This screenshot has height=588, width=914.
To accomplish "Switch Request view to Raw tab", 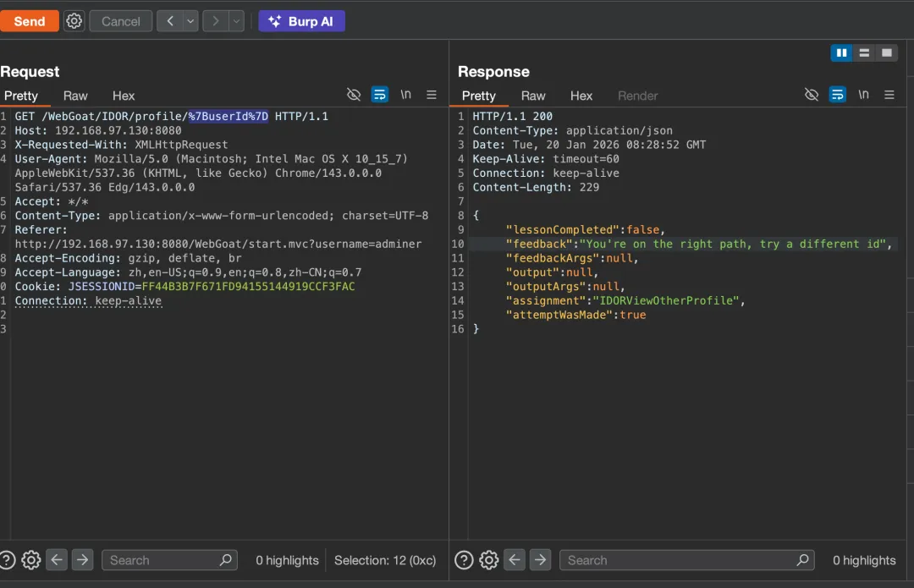I will (75, 96).
